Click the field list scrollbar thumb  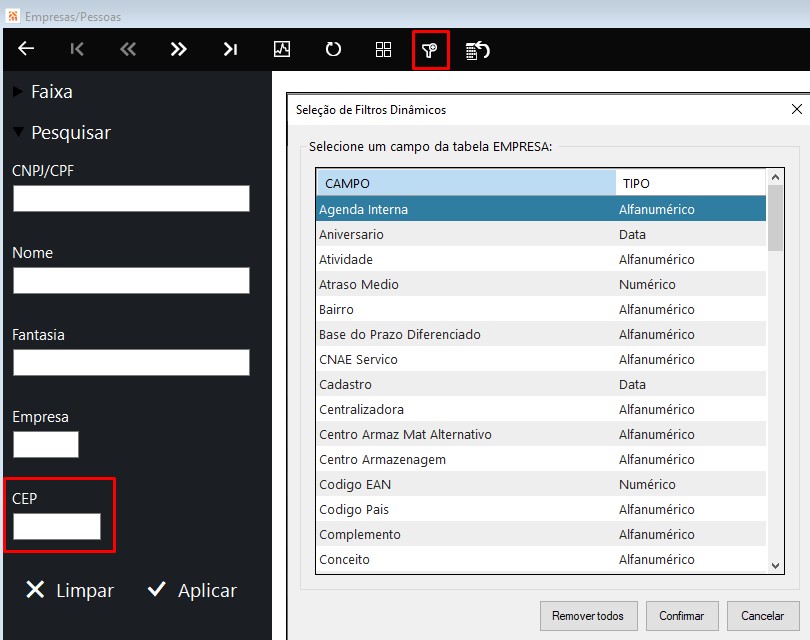(x=775, y=218)
